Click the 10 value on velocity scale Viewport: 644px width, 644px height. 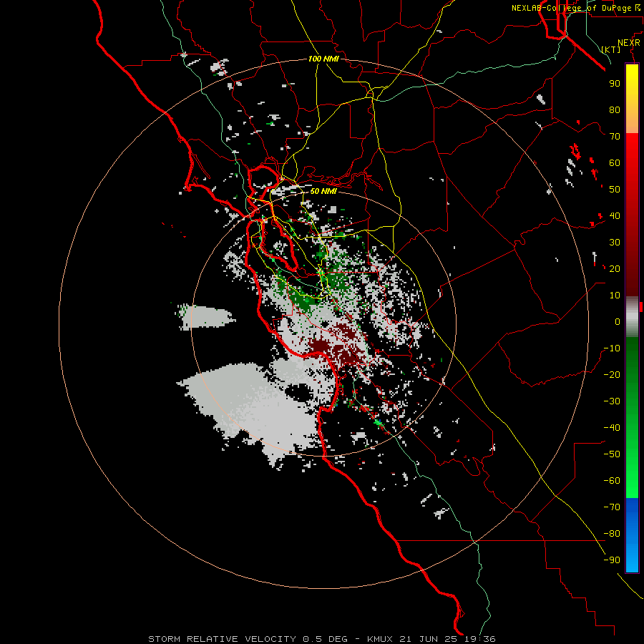(615, 296)
